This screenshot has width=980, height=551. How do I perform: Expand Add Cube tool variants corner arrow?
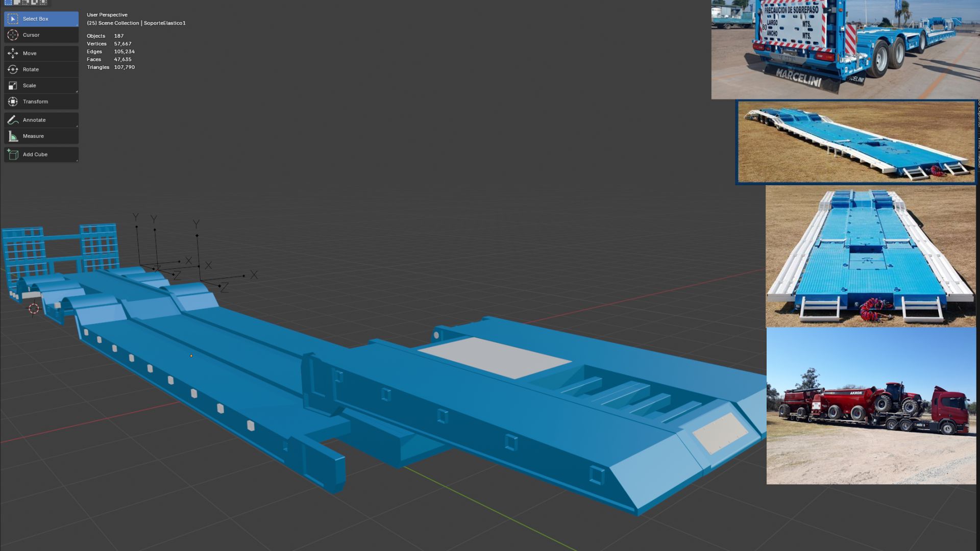(77, 160)
